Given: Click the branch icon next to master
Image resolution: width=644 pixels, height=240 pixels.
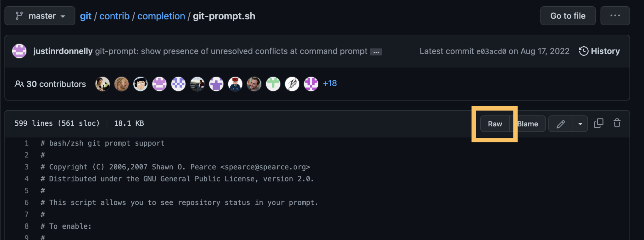Looking at the screenshot, I should (19, 15).
